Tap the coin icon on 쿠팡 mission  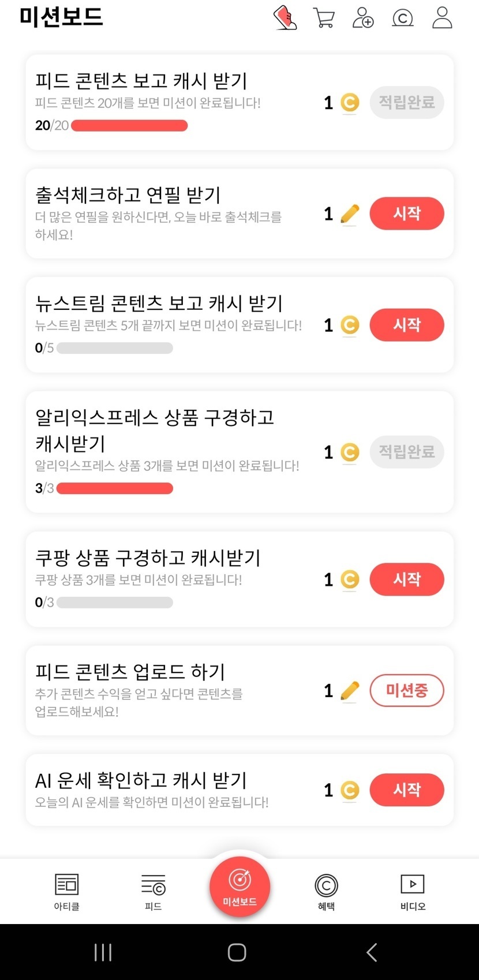(x=350, y=579)
